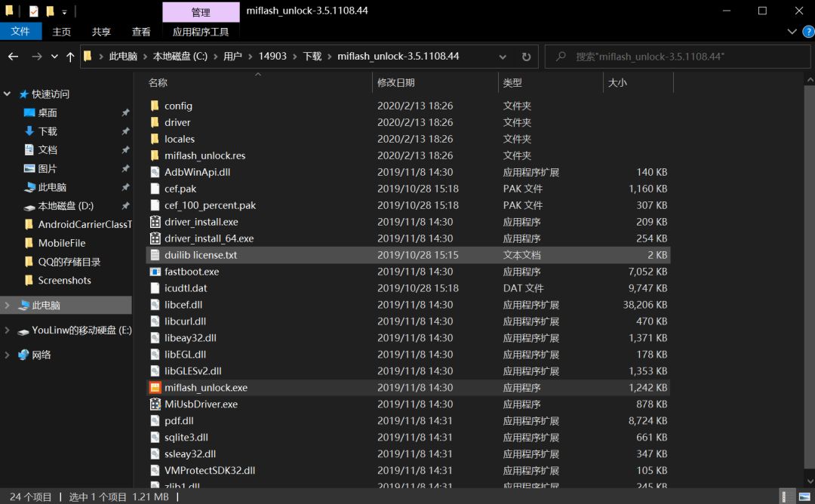Unpin Desktop from Quick access
815x504 pixels.
tap(125, 112)
